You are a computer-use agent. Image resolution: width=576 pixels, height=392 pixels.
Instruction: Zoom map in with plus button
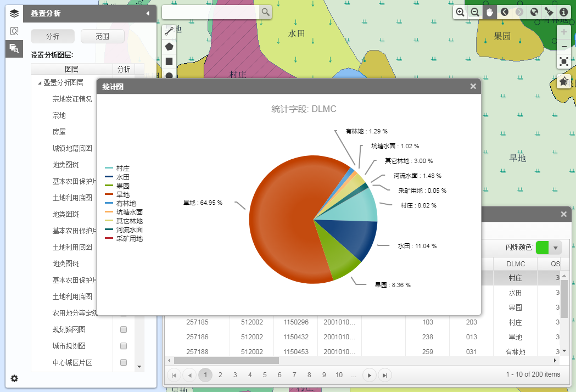click(x=564, y=32)
